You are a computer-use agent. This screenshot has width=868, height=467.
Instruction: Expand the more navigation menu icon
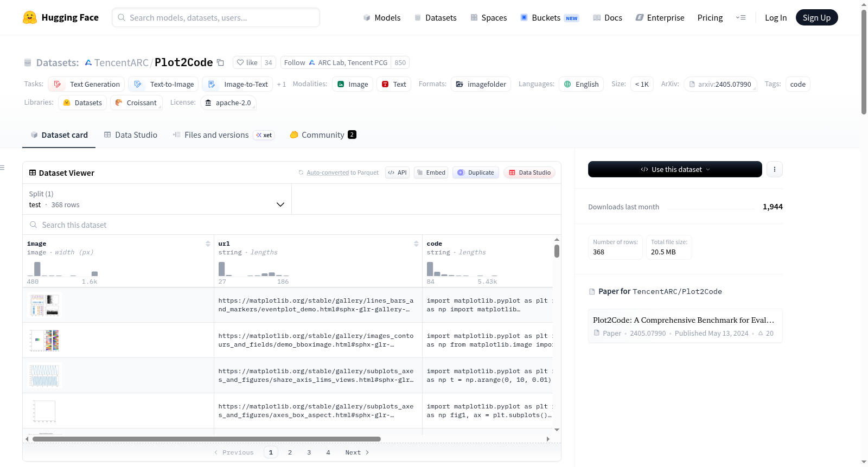click(741, 17)
